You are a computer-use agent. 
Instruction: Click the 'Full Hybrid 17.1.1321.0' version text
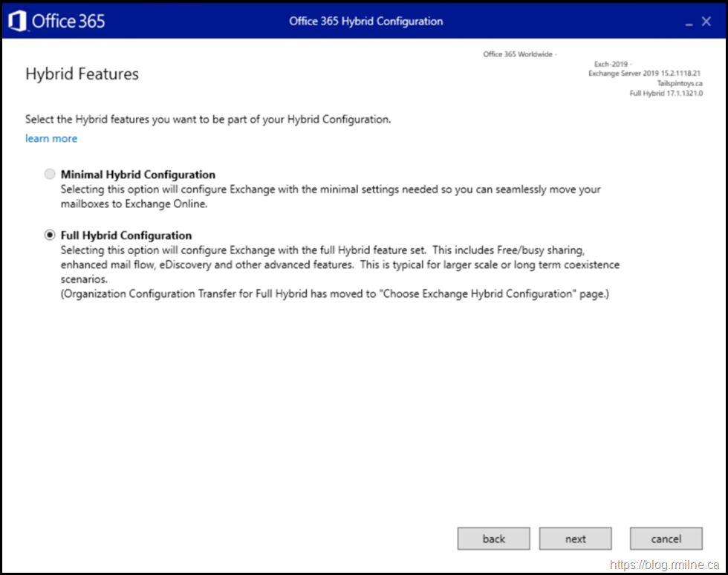(666, 94)
